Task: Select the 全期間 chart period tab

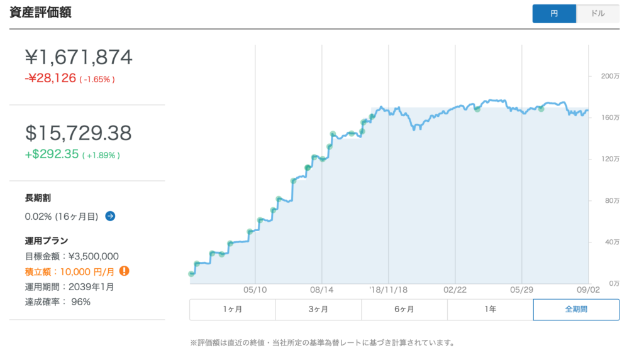Action: [x=576, y=310]
